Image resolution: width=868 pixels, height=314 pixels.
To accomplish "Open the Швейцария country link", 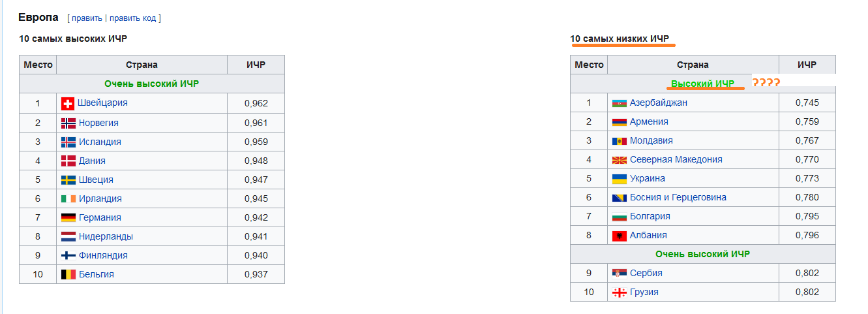I will pyautogui.click(x=102, y=103).
